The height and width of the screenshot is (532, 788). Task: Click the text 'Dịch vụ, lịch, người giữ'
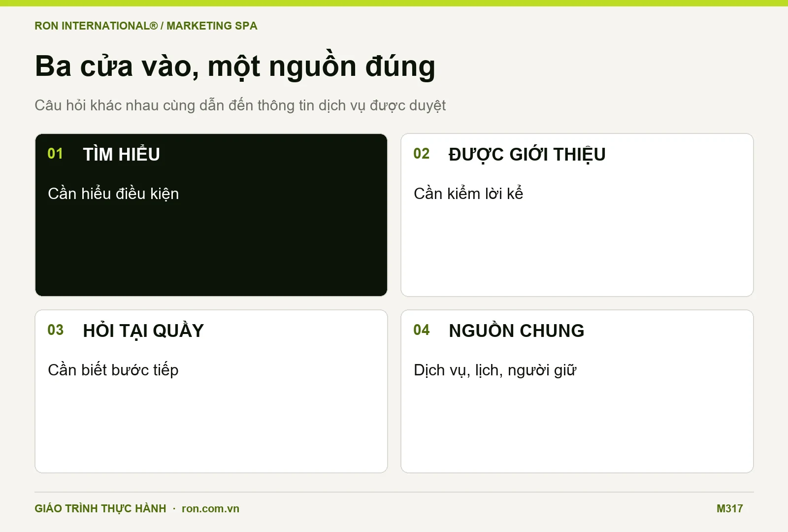[x=495, y=369]
